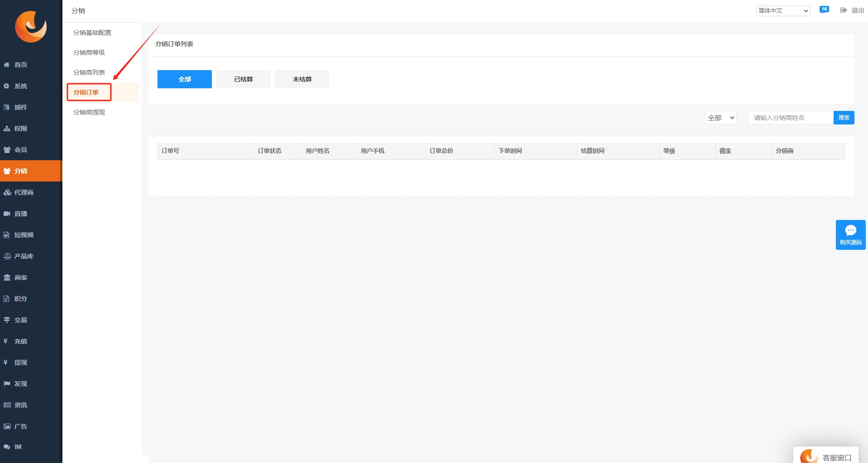Click the orange flame logo

pos(31,27)
